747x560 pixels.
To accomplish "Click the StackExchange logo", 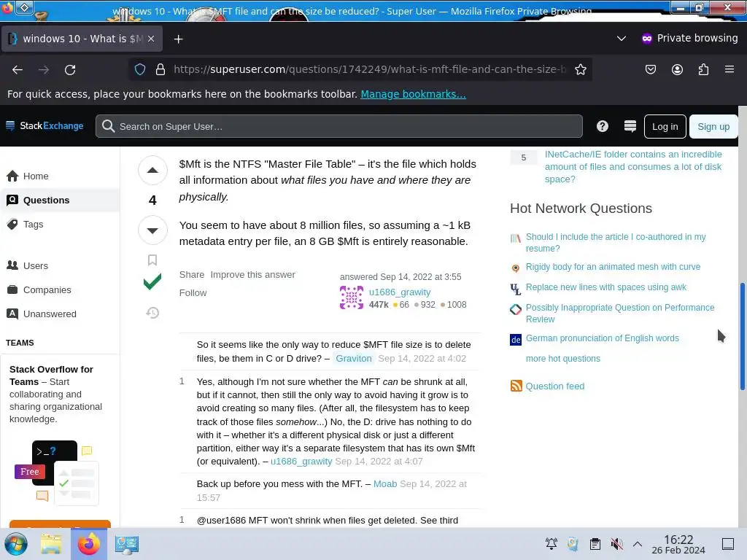I will tap(44, 125).
